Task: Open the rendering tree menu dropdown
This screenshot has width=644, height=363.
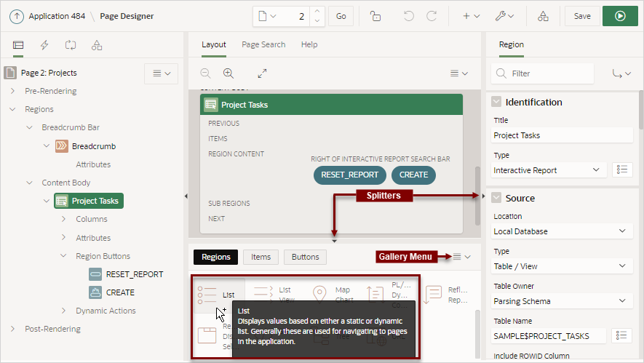Action: pyautogui.click(x=161, y=73)
